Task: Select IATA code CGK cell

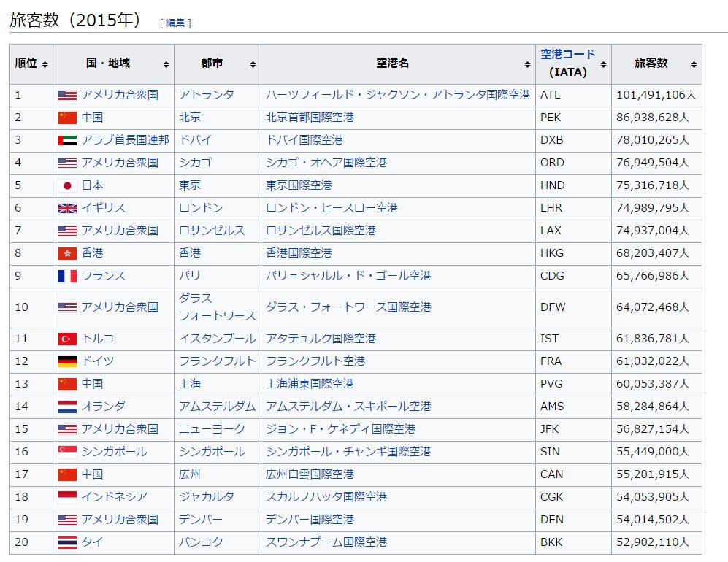Action: 573,497
